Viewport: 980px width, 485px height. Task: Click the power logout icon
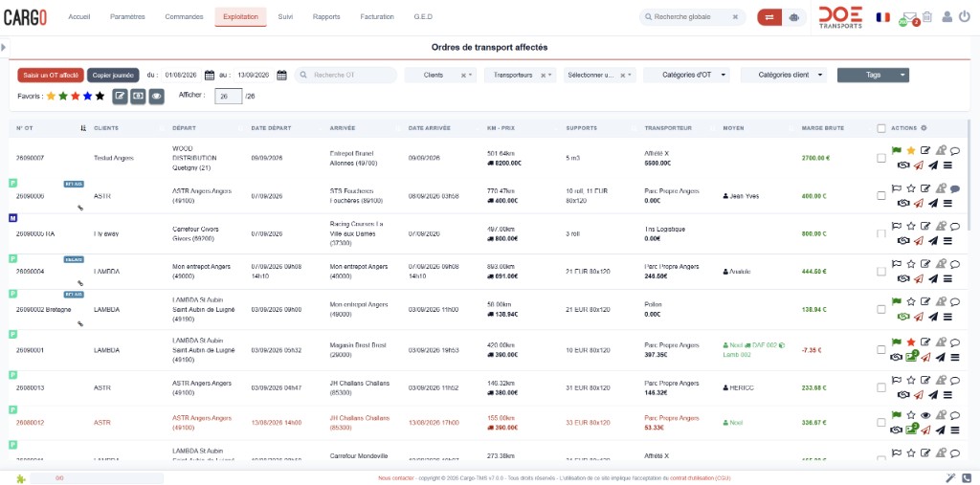(965, 17)
